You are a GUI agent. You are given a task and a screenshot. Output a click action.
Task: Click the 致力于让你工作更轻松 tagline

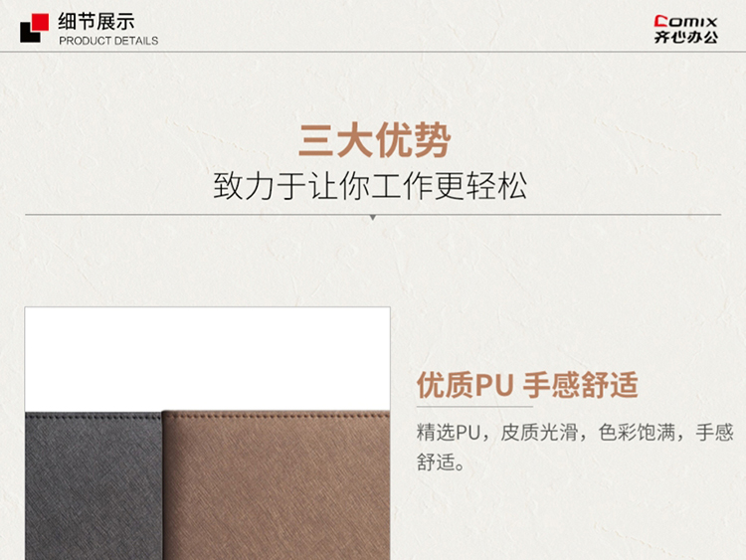click(370, 185)
